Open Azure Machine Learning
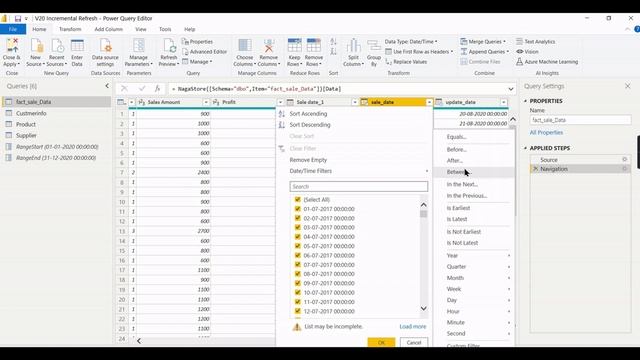Viewport: 640px width, 360px height. coord(547,62)
